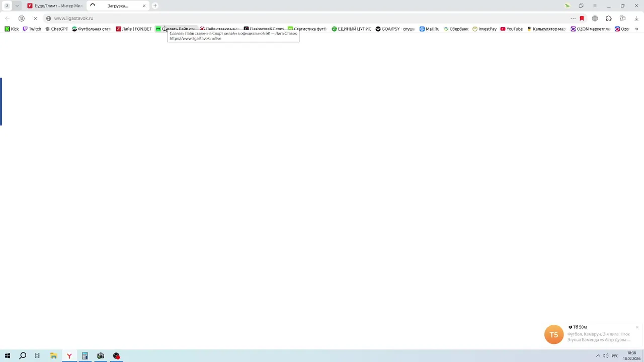Open File Explorer from the taskbar
Image resolution: width=644 pixels, height=362 pixels.
[53, 356]
